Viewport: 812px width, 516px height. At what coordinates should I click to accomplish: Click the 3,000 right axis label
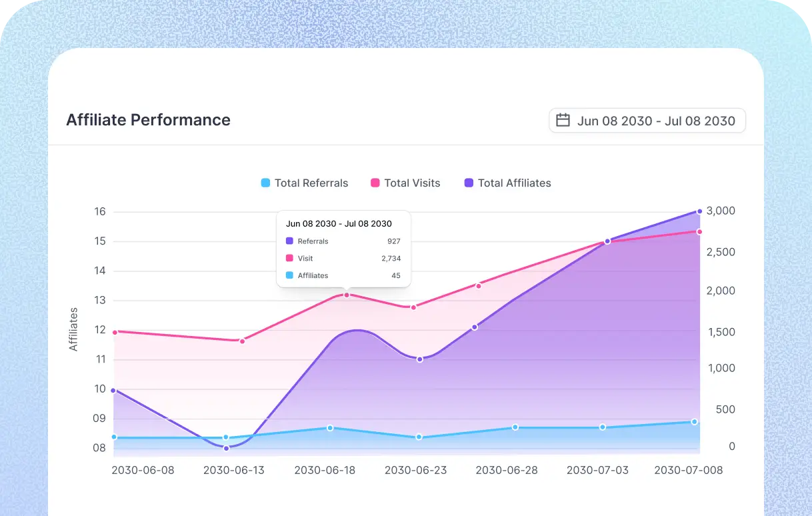[x=721, y=211]
